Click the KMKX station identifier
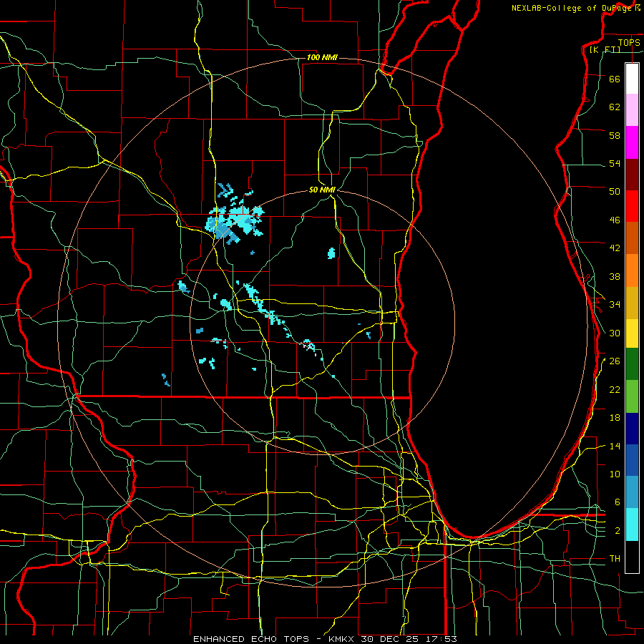The width and height of the screenshot is (644, 644). pos(343,639)
